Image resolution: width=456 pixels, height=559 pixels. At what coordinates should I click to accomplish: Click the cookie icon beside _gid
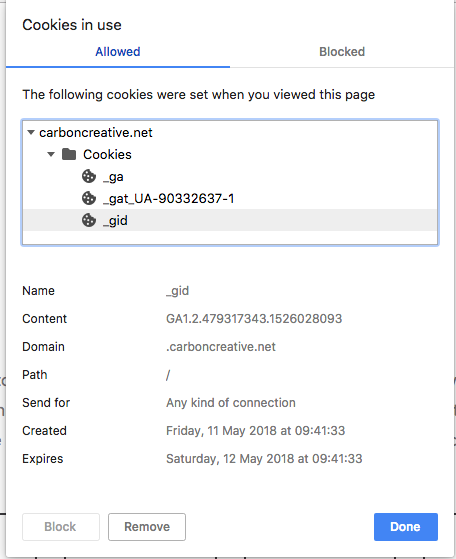89,220
